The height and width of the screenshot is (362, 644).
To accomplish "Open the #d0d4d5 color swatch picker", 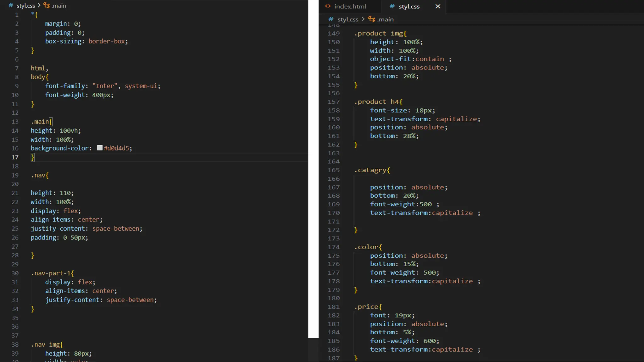I will coord(100,148).
